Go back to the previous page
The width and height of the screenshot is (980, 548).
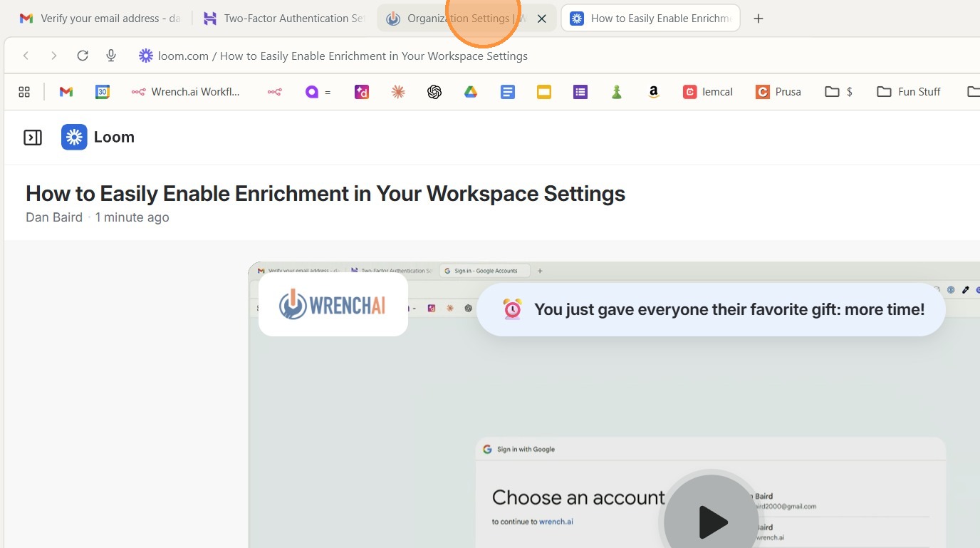point(26,56)
